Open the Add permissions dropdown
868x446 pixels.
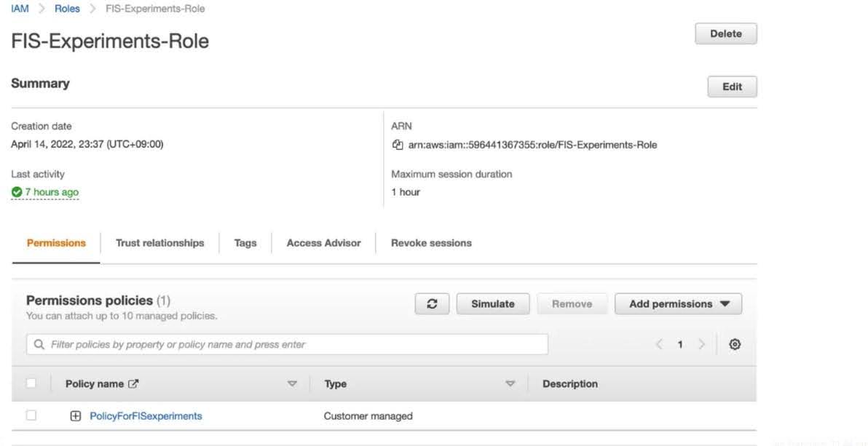click(677, 303)
